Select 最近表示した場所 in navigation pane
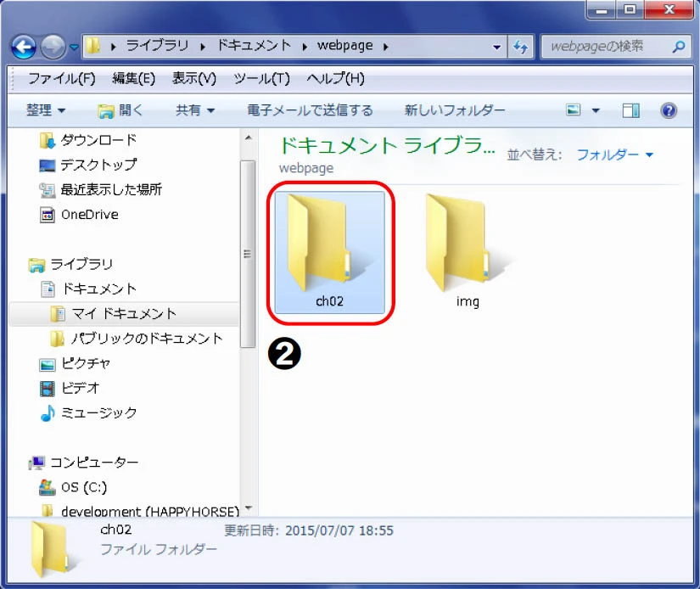The height and width of the screenshot is (589, 700). pos(111,190)
